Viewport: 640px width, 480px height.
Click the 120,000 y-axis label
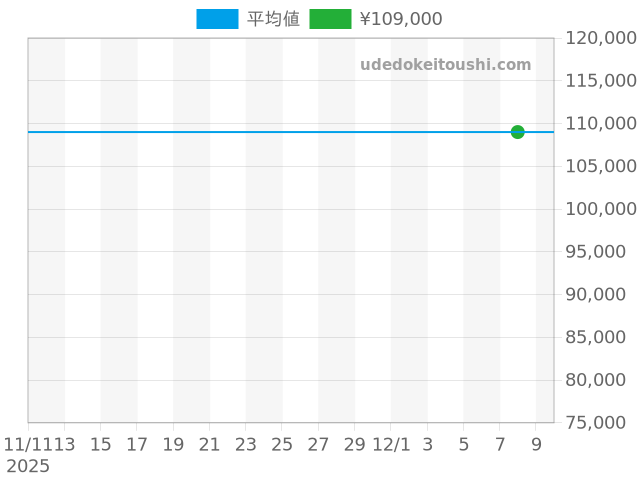(x=600, y=38)
